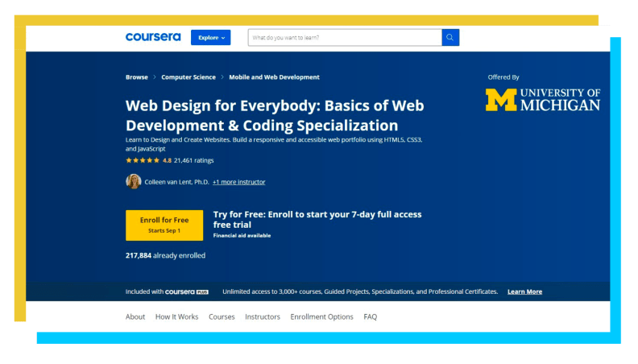Go to Browse breadcrumb

(x=137, y=77)
